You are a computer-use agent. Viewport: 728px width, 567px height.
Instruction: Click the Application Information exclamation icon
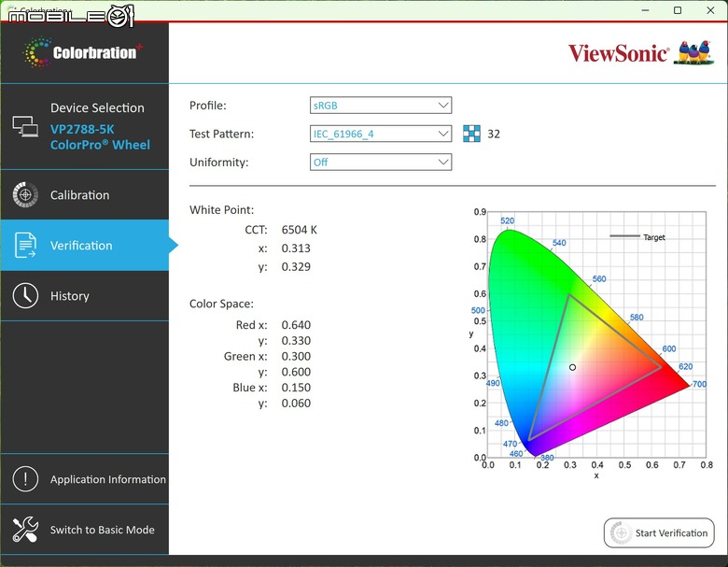[x=25, y=478]
